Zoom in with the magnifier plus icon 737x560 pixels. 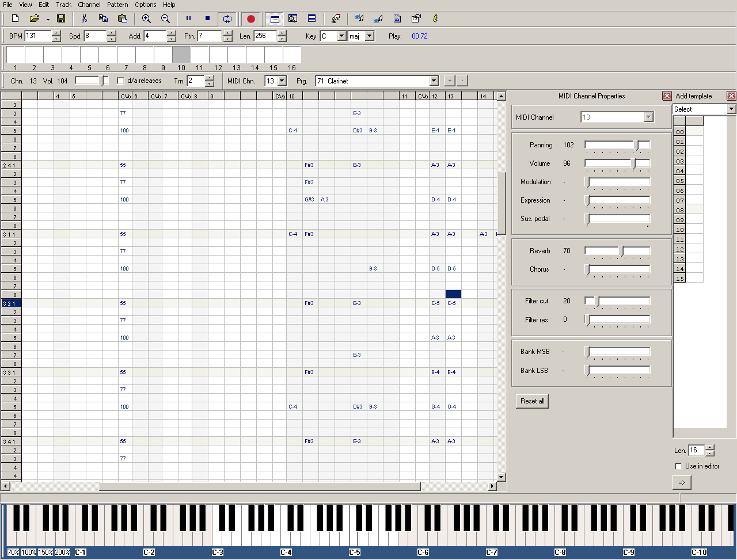[146, 18]
